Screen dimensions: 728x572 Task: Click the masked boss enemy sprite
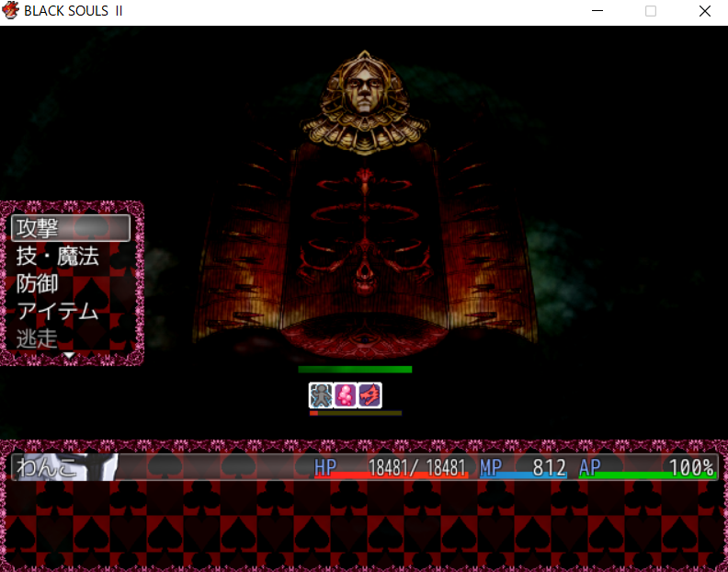365,204
